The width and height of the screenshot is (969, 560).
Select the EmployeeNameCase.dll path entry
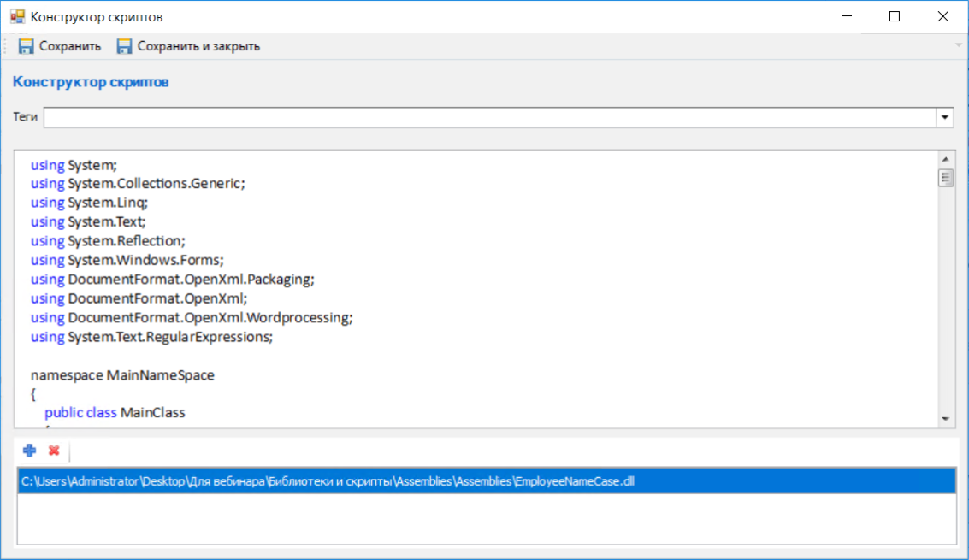328,481
